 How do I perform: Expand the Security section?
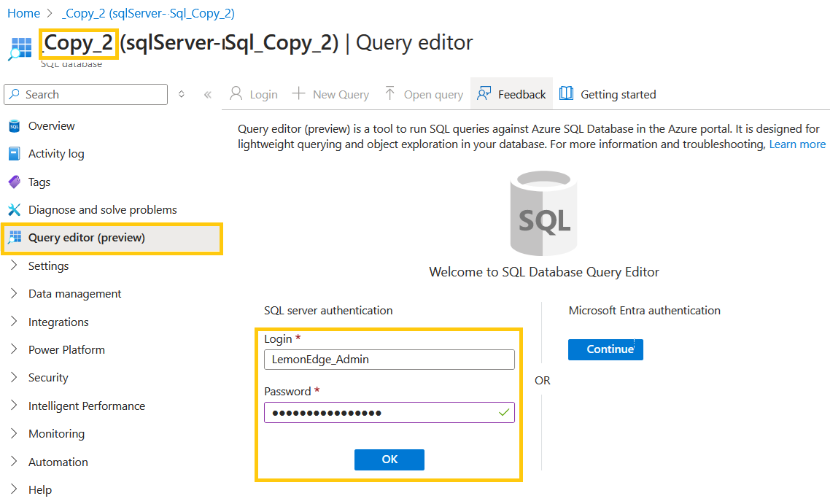[15, 377]
